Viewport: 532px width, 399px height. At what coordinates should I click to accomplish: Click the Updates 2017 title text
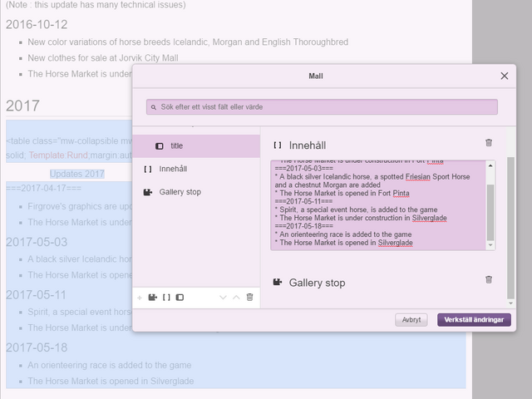click(77, 174)
